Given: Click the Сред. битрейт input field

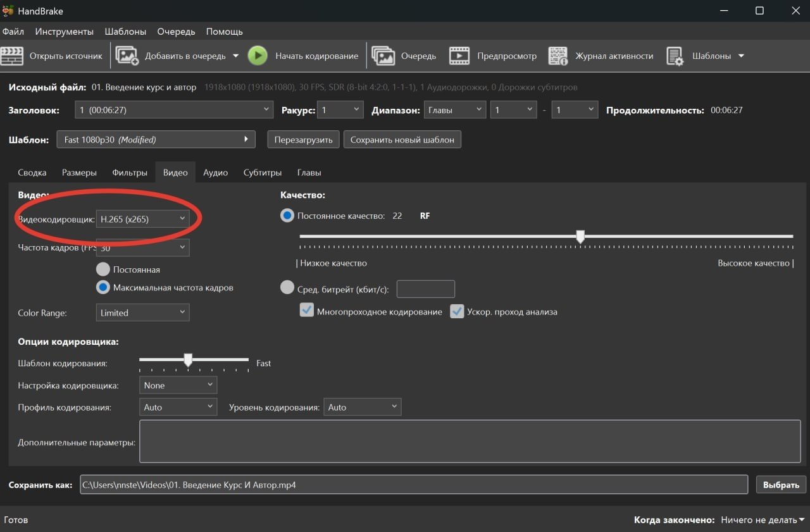Looking at the screenshot, I should [x=425, y=289].
